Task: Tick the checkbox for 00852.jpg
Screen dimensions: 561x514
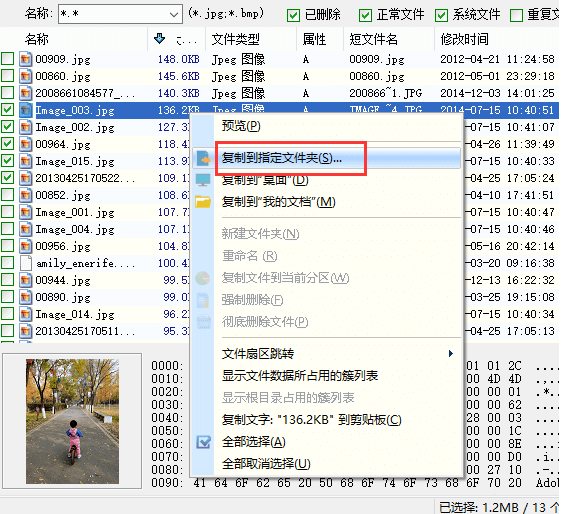Action: 8,195
